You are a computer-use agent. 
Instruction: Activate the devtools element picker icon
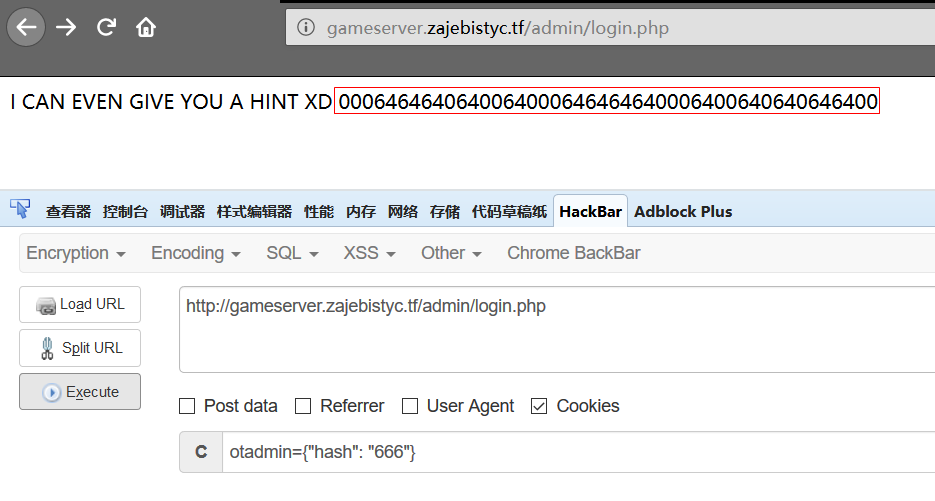pos(19,210)
